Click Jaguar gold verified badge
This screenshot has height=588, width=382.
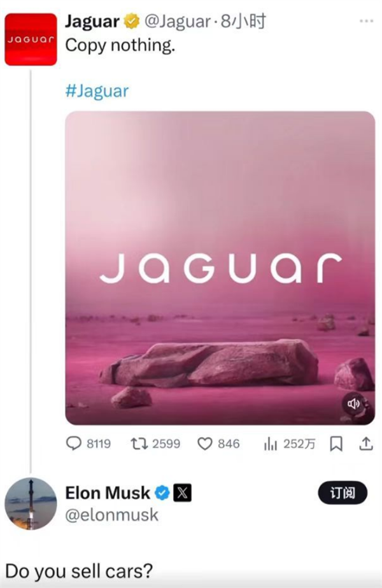click(131, 21)
